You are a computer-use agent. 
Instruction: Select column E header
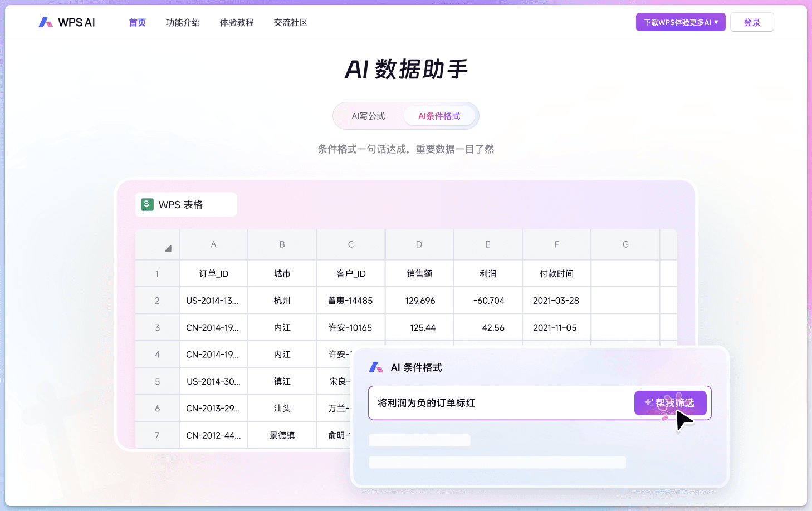point(488,244)
